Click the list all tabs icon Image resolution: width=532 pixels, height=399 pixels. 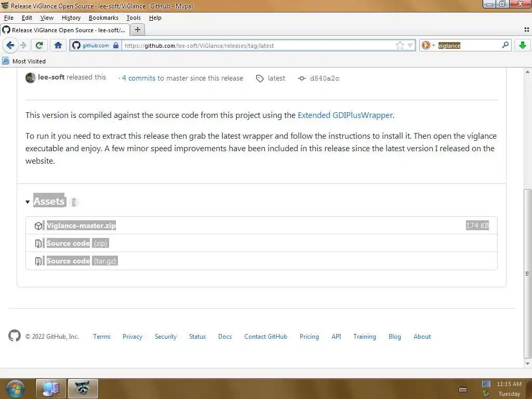(x=527, y=30)
